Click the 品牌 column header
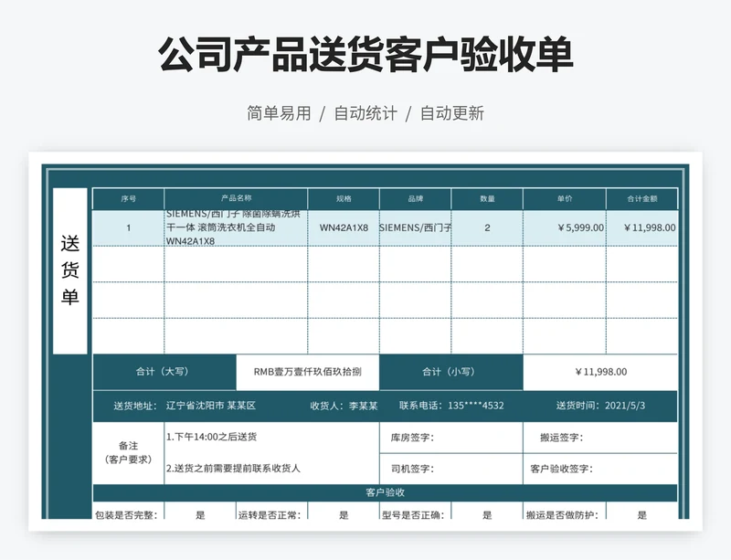Screen dimensions: 731x560 [x=416, y=199]
